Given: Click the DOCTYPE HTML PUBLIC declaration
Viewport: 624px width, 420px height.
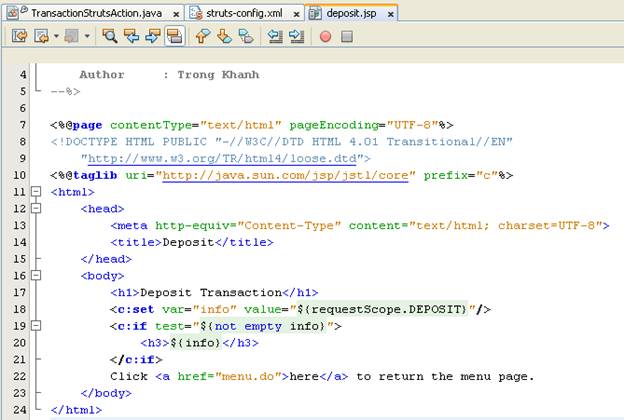Looking at the screenshot, I should coord(281,142).
